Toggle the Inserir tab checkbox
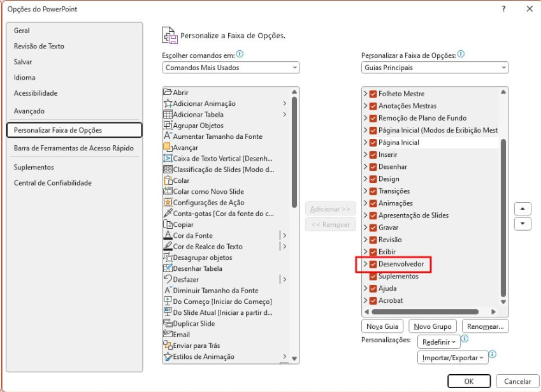The width and height of the screenshot is (541, 392). [373, 155]
